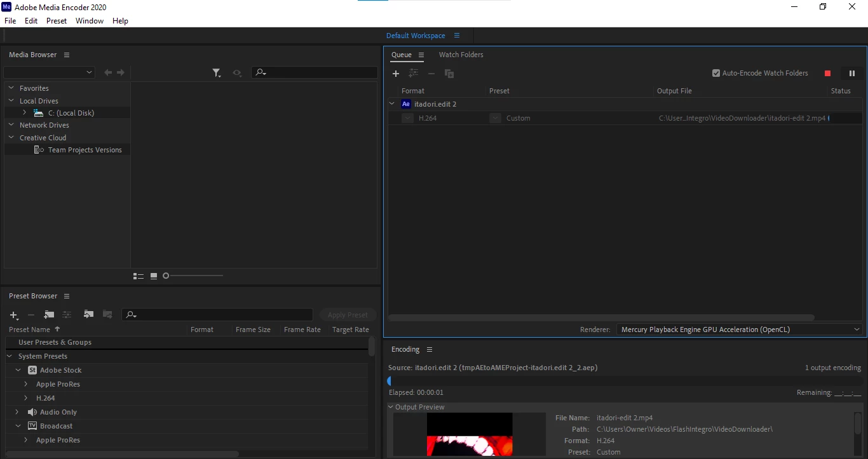
Task: Adjust the Media Browser thumbnail zoom slider
Action: (166, 276)
